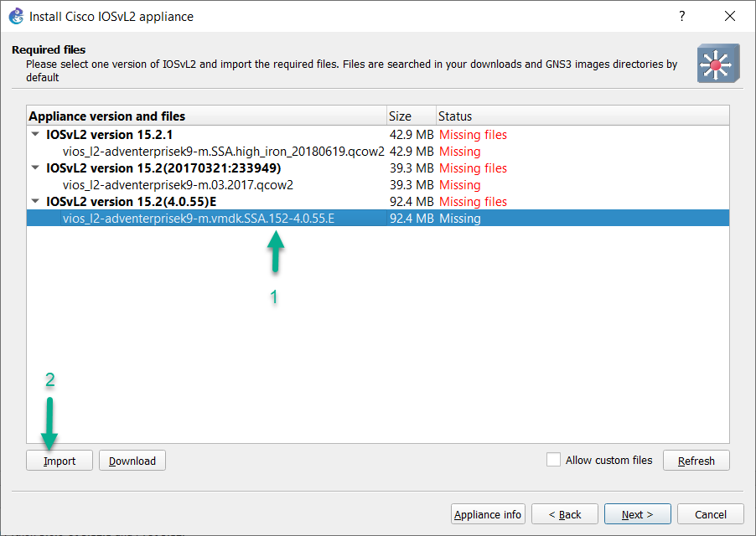Click the 39.3 MB size of 03.2017.qcow2 file

412,185
